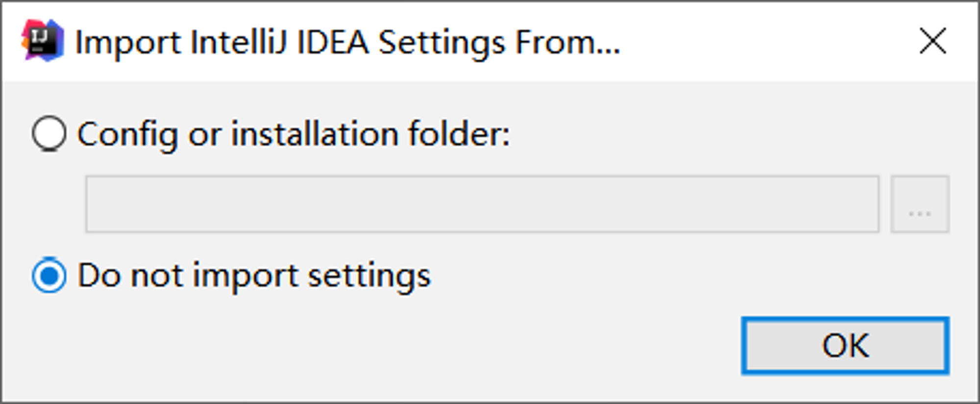The width and height of the screenshot is (980, 404).
Task: Click the OK button
Action: (845, 346)
